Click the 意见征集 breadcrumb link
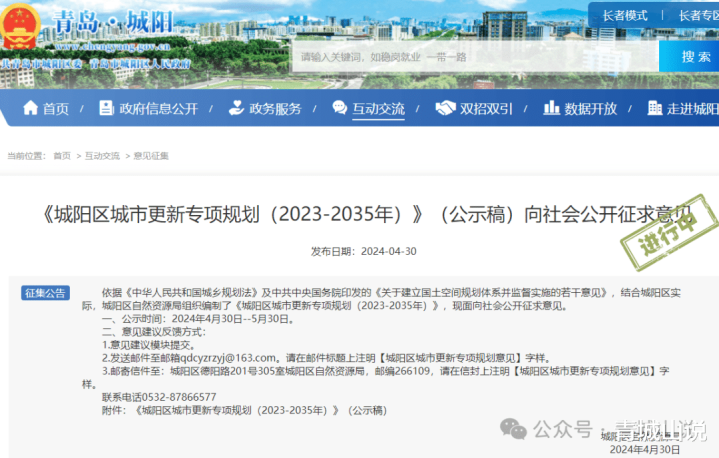 coord(151,156)
